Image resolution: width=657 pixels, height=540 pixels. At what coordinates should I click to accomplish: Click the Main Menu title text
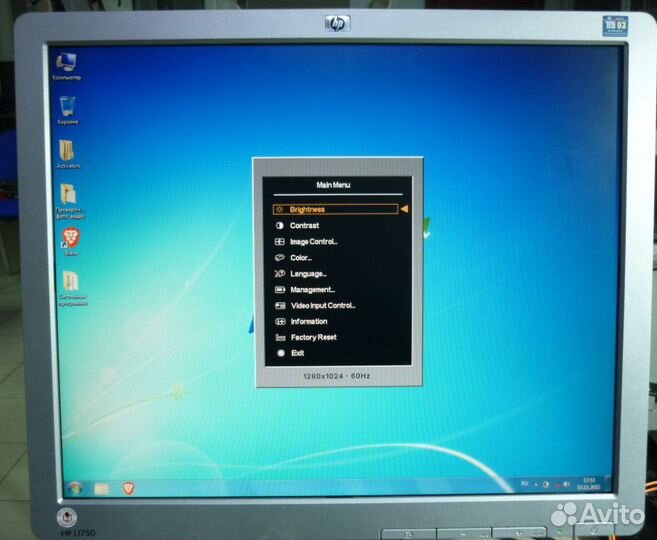[333, 185]
